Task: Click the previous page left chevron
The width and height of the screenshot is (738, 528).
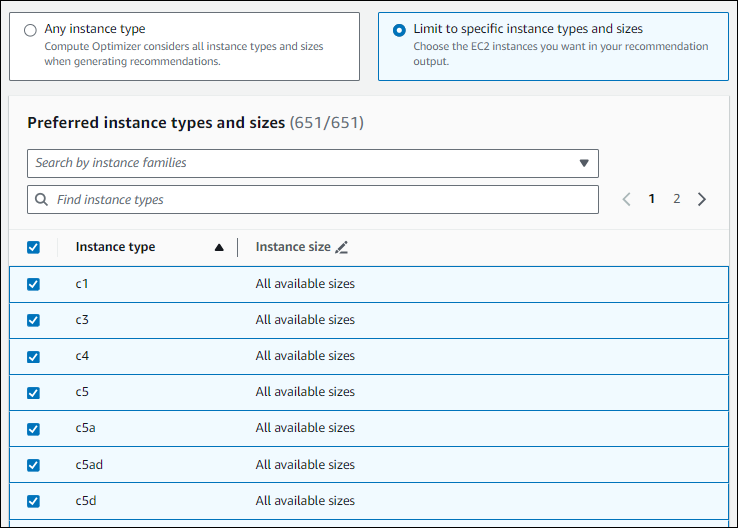Action: tap(626, 199)
